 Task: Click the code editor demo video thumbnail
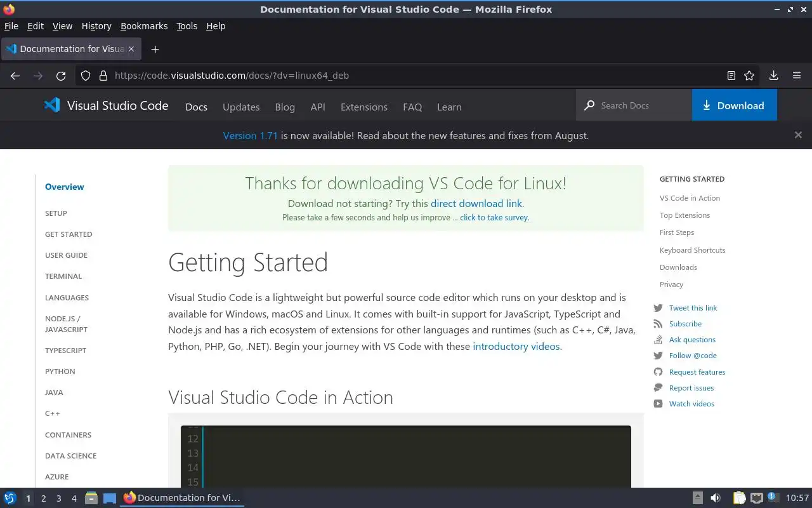pos(406,456)
